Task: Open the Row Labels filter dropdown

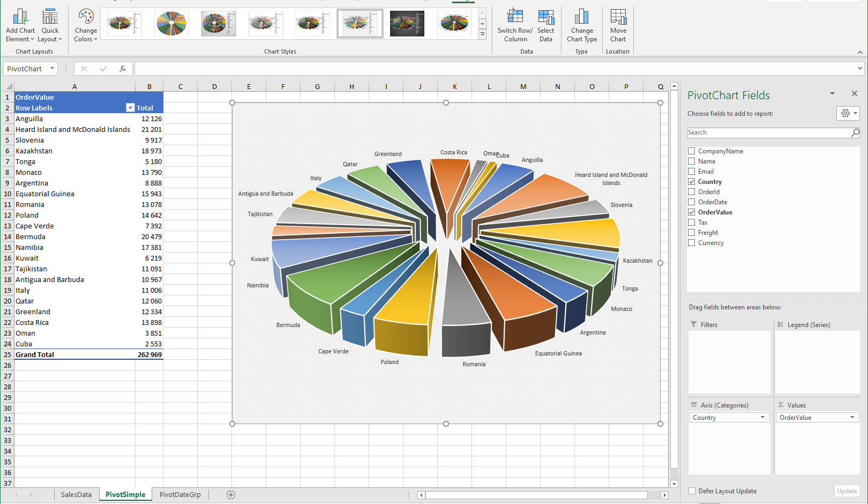Action: [130, 107]
